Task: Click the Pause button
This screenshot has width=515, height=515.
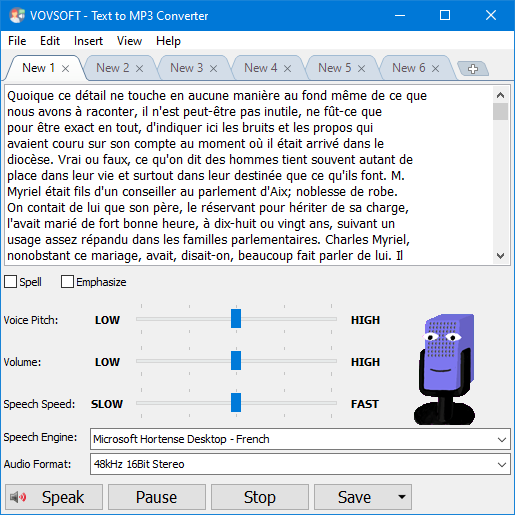Action: point(157,497)
